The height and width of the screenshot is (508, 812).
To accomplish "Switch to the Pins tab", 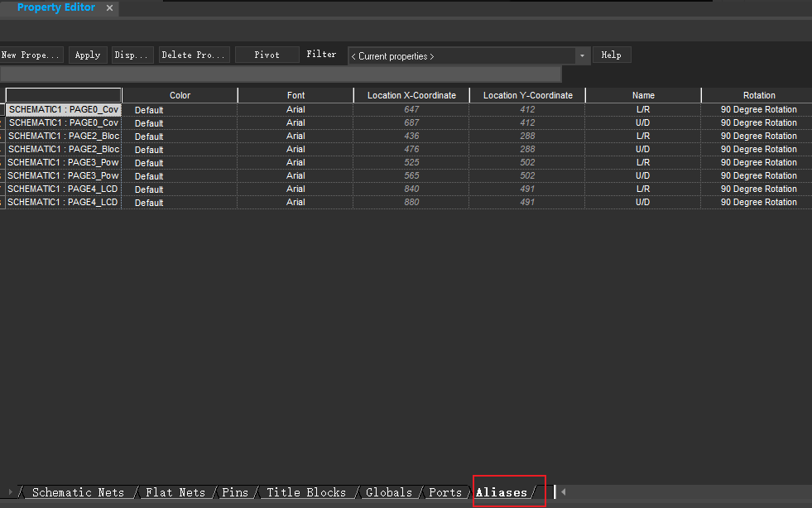I will (x=235, y=492).
